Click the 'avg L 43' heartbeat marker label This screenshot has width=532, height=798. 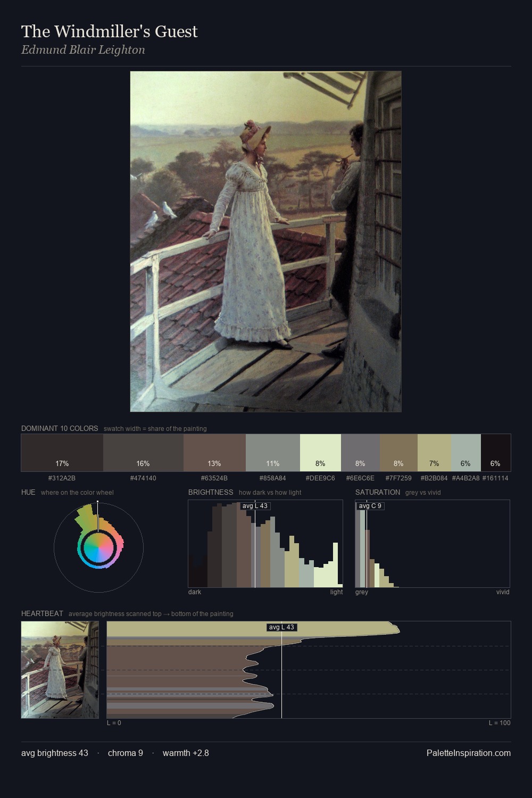tap(281, 627)
